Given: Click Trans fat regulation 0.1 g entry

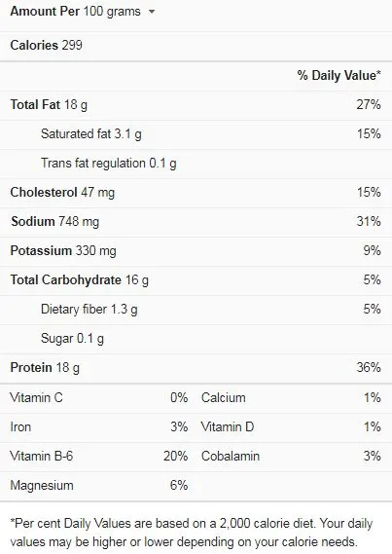Looking at the screenshot, I should (x=108, y=164).
